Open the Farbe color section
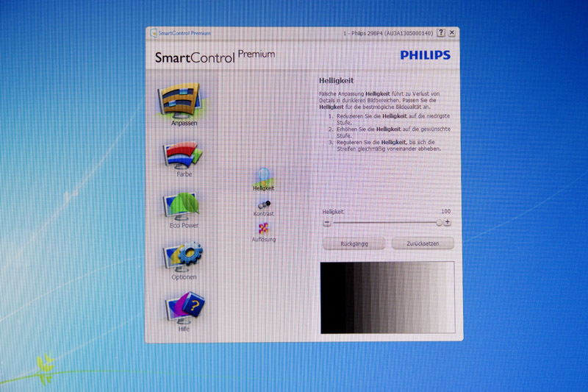Viewport: 588px width, 392px height. [183, 155]
